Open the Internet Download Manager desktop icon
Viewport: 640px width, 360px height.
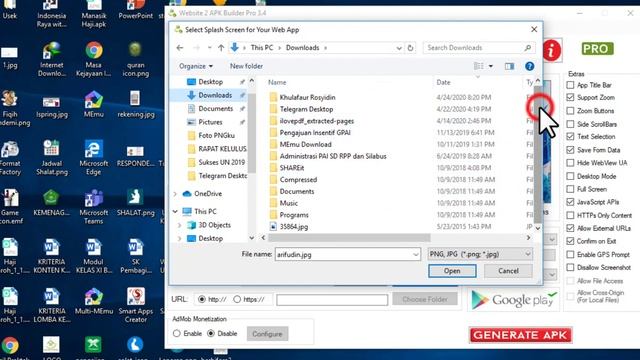51,59
